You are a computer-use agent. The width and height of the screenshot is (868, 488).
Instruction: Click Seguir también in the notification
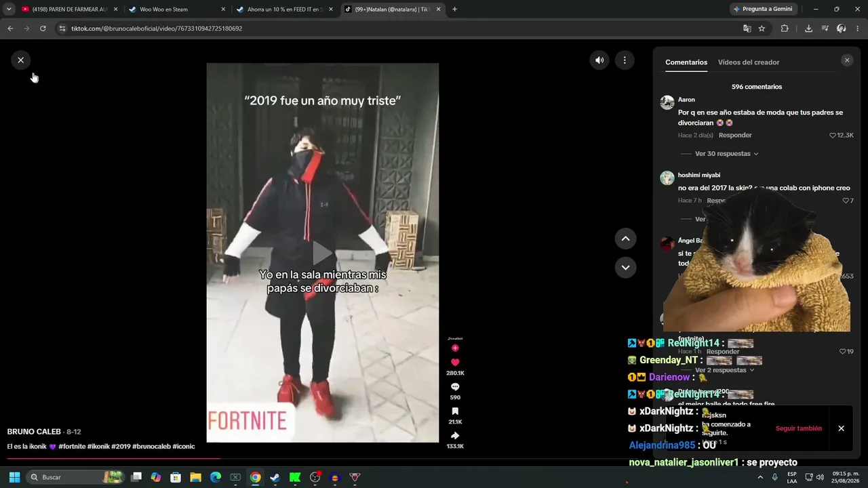click(798, 428)
